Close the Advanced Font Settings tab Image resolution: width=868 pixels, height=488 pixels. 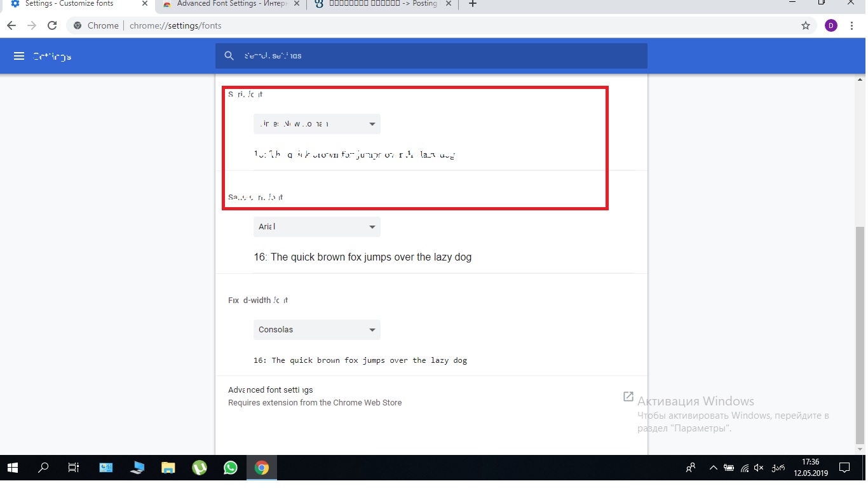(297, 4)
